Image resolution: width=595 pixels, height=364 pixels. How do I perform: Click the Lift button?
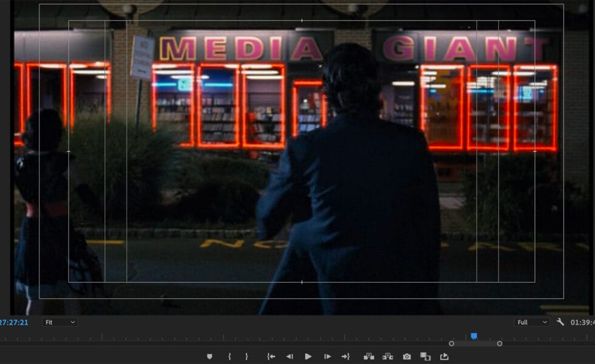[369, 357]
